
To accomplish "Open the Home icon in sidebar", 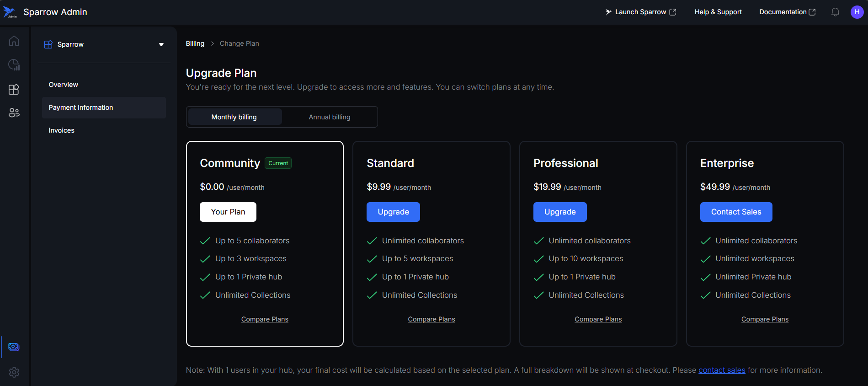I will (x=14, y=41).
